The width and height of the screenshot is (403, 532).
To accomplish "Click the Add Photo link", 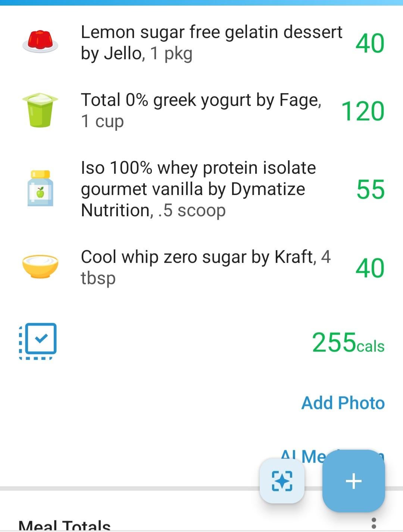I will tap(343, 403).
